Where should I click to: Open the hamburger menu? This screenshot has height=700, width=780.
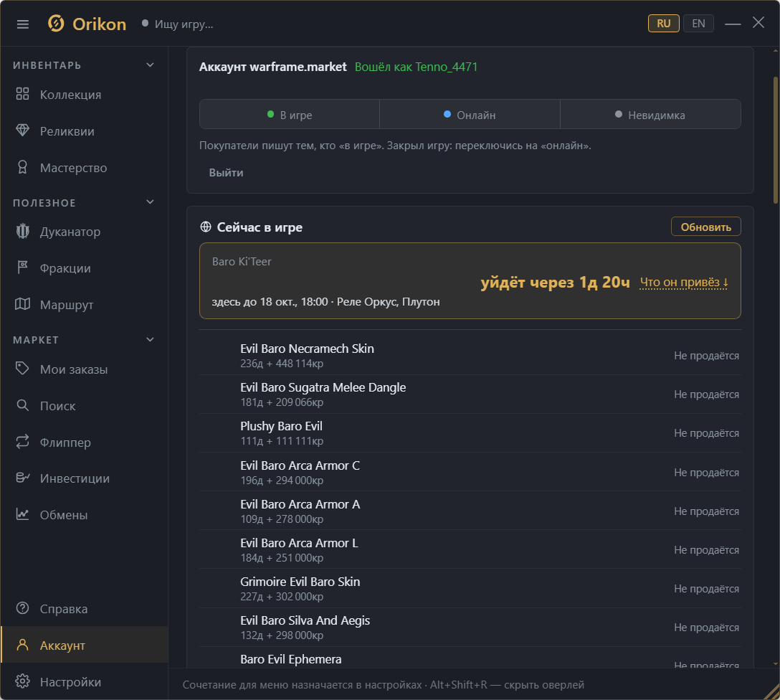(x=22, y=24)
